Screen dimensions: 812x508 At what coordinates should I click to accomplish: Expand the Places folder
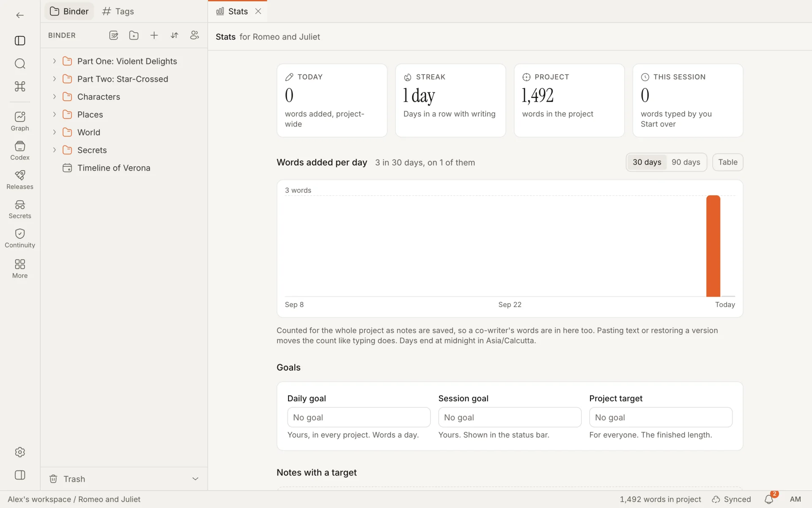click(x=55, y=115)
